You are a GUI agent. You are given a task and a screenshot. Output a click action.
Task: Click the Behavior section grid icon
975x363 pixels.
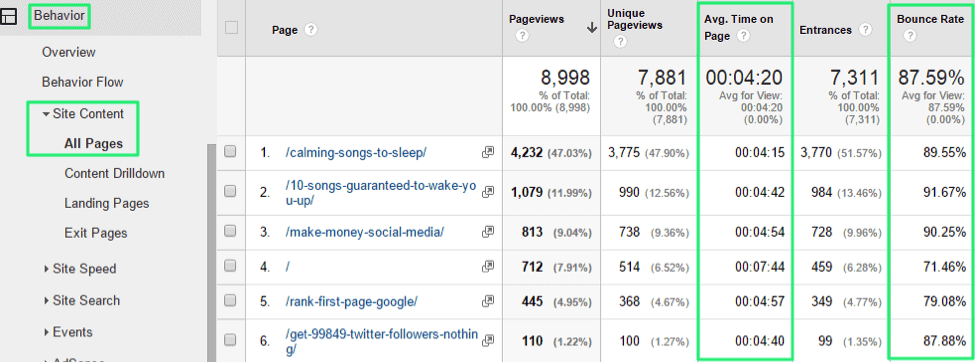8,17
